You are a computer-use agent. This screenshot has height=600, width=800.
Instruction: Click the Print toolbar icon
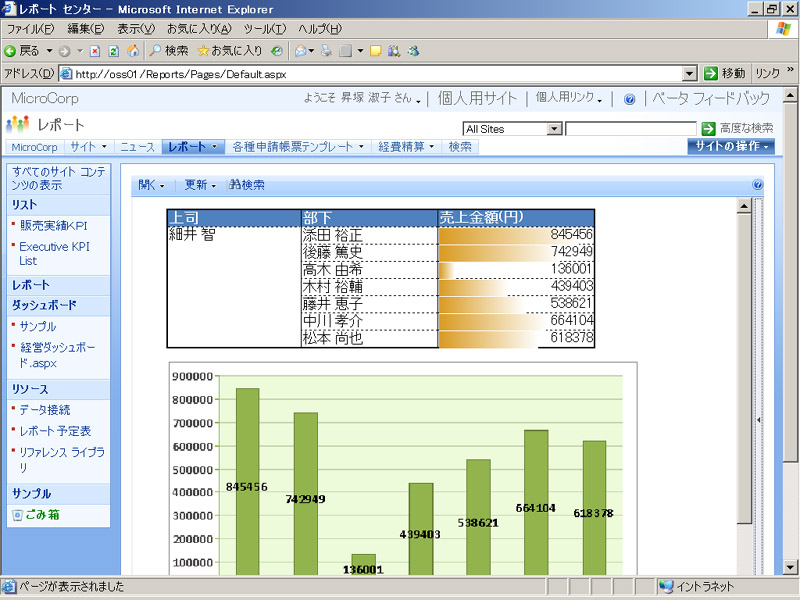326,51
